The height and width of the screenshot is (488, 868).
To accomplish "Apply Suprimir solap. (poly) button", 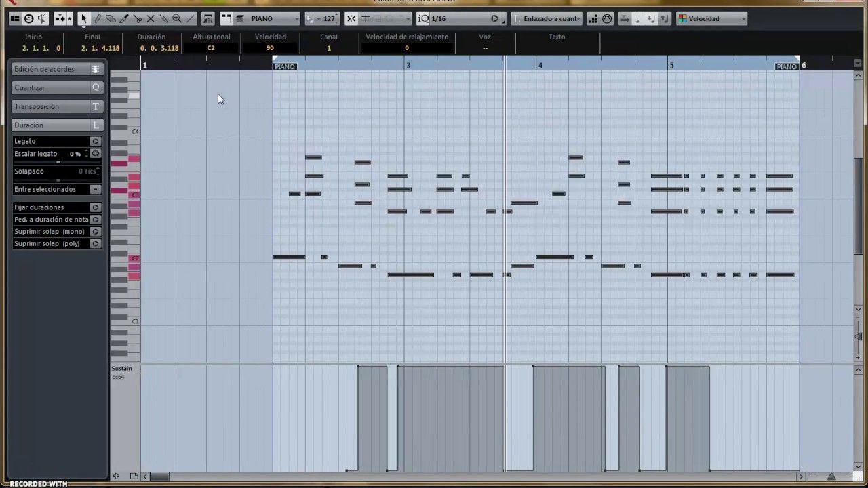I will pyautogui.click(x=95, y=243).
